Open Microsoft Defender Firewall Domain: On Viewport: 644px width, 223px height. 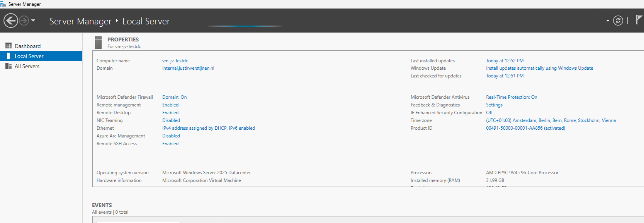(x=174, y=97)
